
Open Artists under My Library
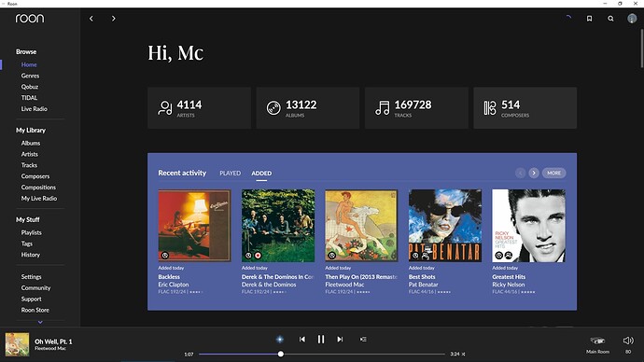click(30, 154)
